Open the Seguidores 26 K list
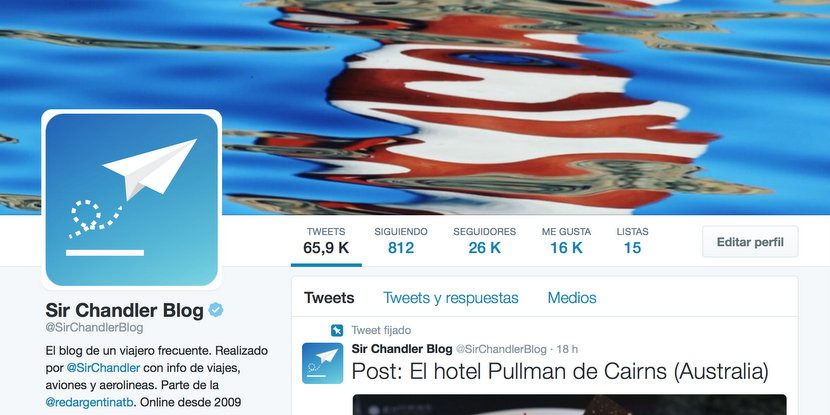The height and width of the screenshot is (415, 830). [x=484, y=241]
